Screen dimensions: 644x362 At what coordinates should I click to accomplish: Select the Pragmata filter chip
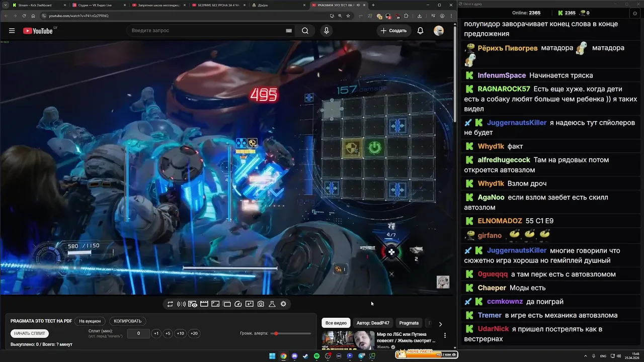point(409,323)
